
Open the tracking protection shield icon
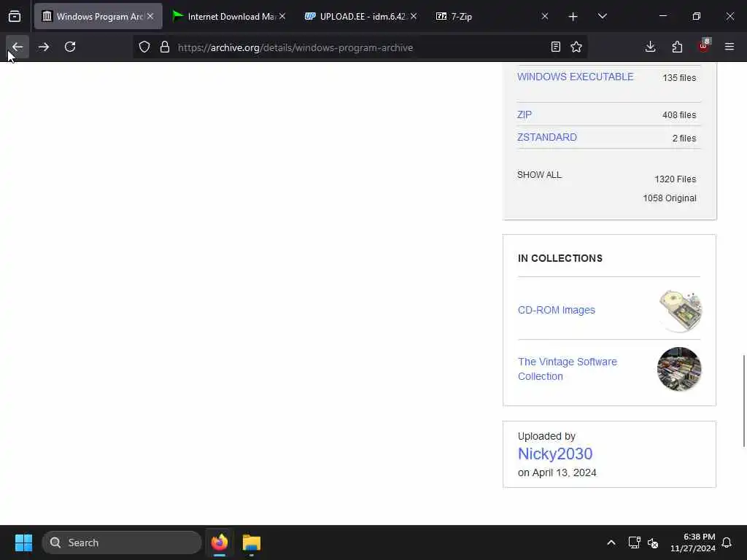coord(144,47)
